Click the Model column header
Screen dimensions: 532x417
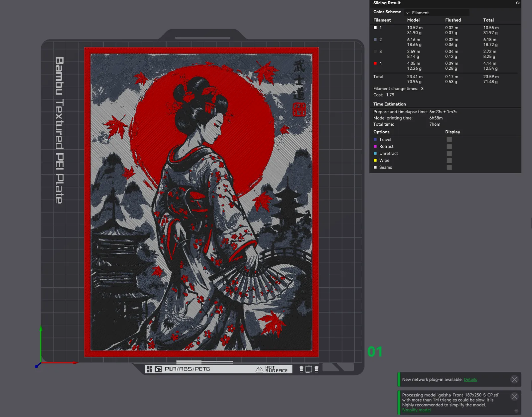(x=413, y=20)
